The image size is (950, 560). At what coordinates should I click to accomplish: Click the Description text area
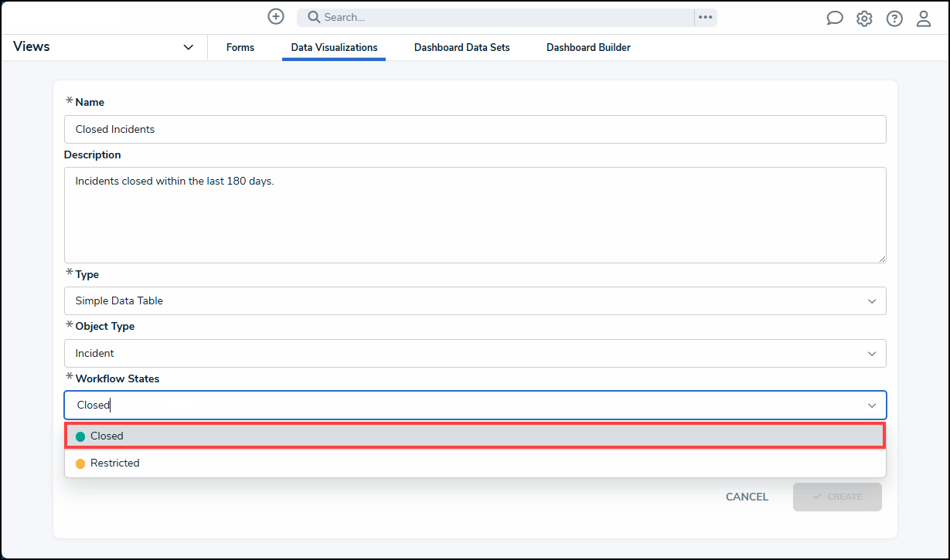pyautogui.click(x=475, y=215)
